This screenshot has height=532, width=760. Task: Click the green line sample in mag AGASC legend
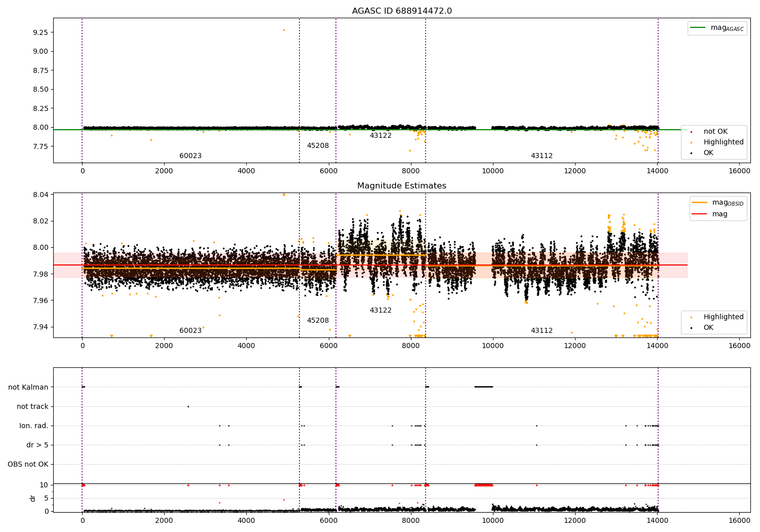pos(698,28)
